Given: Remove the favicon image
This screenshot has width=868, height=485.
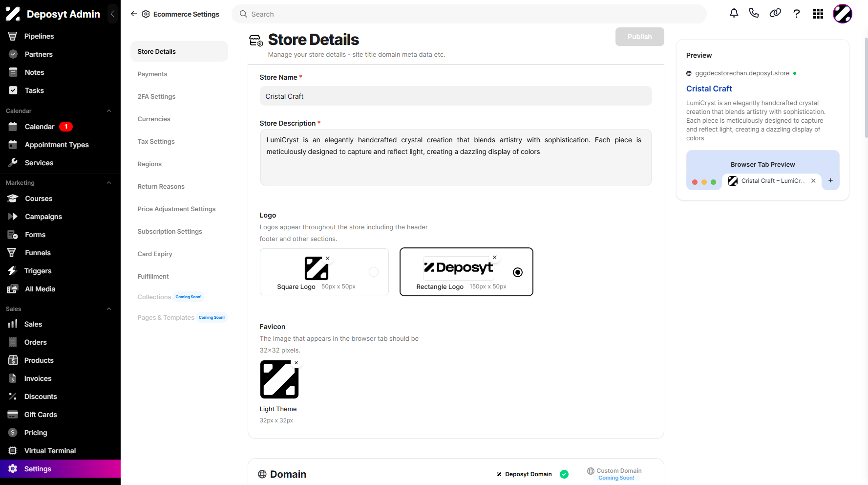Looking at the screenshot, I should pyautogui.click(x=296, y=363).
